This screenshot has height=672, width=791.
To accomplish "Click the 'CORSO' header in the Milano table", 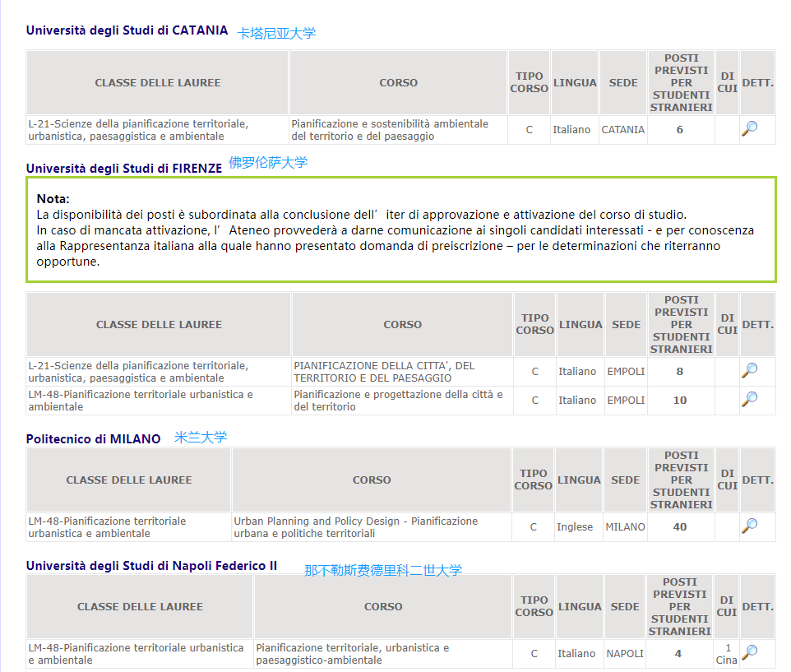I will point(372,480).
